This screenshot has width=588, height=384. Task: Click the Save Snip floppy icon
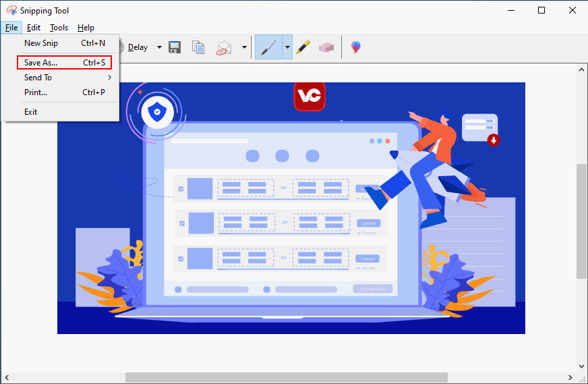point(175,47)
